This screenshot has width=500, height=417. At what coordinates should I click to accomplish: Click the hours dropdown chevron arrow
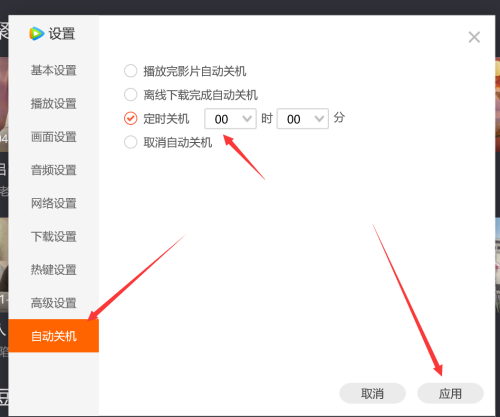pos(247,119)
